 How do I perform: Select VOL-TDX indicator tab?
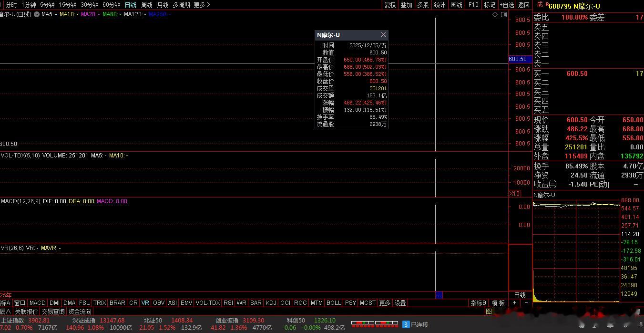pyautogui.click(x=208, y=303)
